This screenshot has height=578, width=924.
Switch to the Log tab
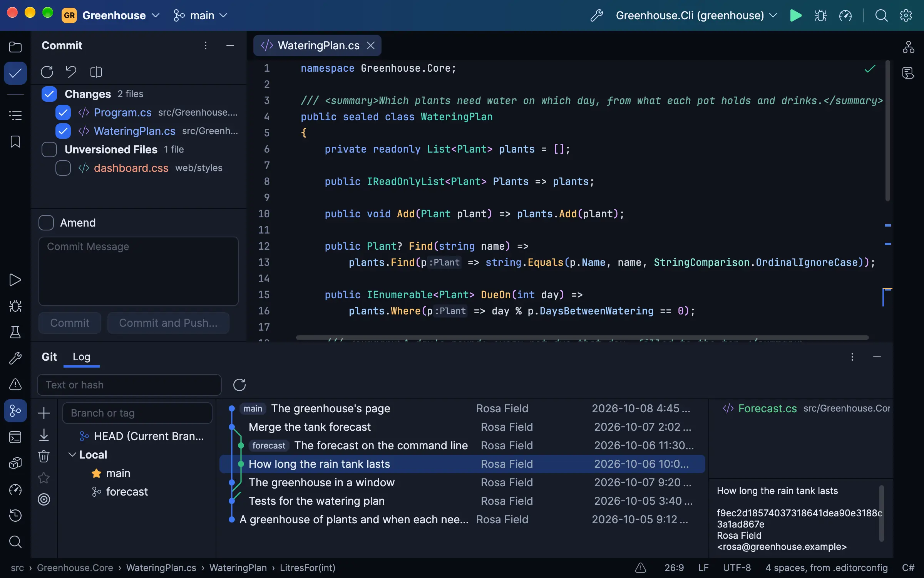pyautogui.click(x=82, y=357)
